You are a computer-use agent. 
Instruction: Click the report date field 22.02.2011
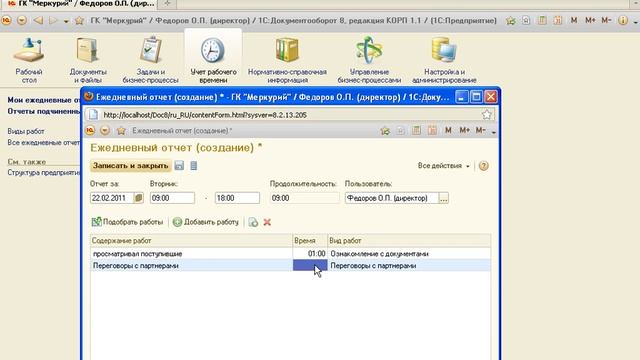coord(112,198)
